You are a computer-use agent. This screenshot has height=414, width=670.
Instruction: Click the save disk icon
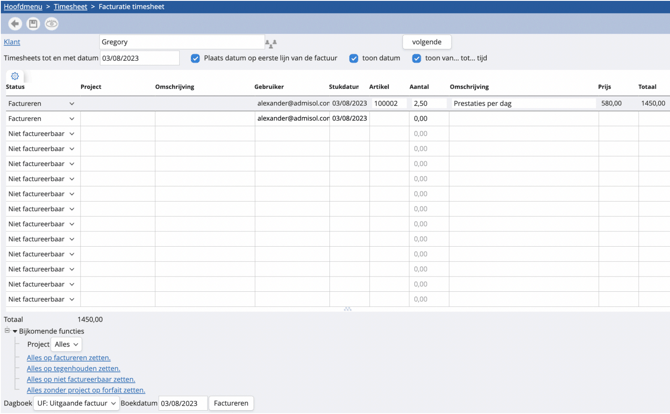pos(33,24)
